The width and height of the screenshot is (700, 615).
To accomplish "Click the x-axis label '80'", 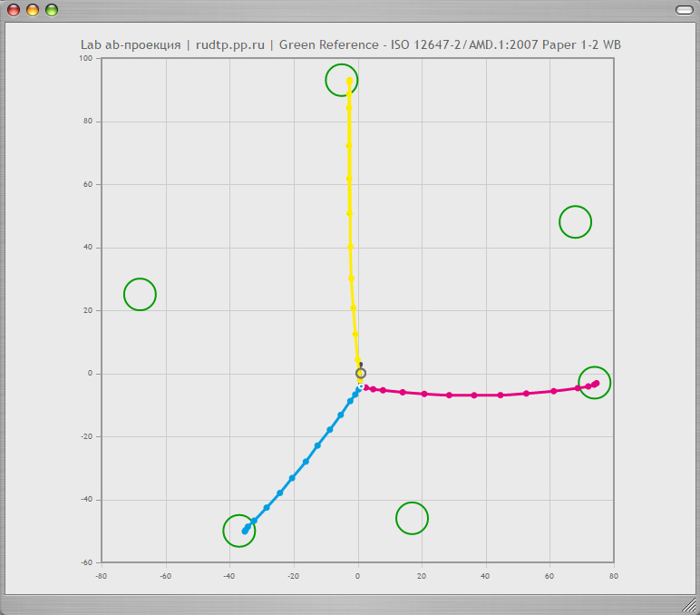I will point(614,576).
